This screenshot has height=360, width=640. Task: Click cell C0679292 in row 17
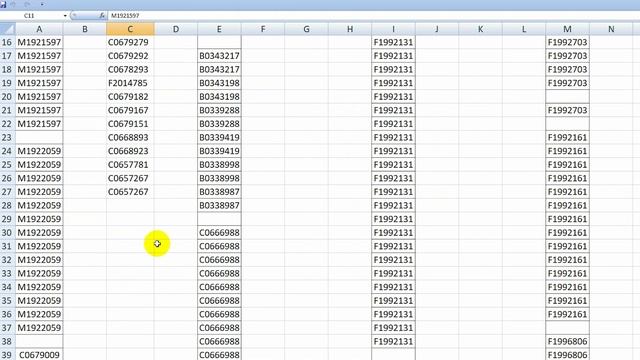click(x=130, y=56)
